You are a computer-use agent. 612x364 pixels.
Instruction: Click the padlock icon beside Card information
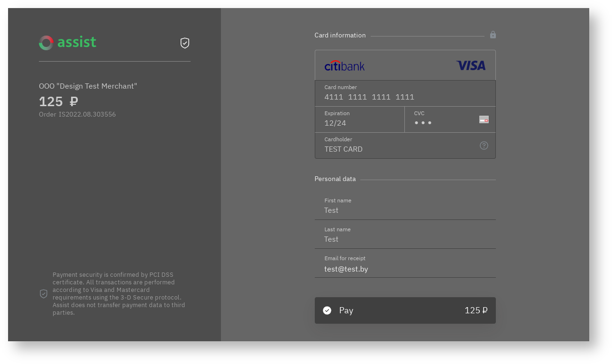(493, 35)
